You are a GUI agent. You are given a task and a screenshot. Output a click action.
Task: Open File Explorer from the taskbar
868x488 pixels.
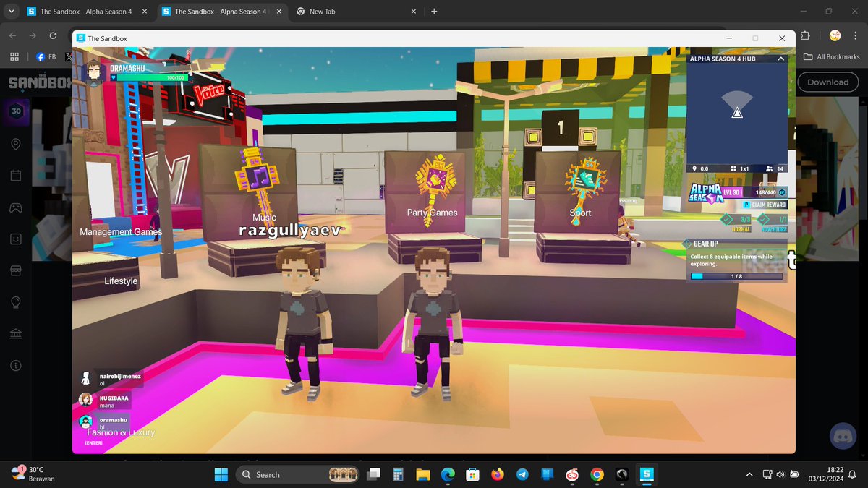pyautogui.click(x=422, y=474)
